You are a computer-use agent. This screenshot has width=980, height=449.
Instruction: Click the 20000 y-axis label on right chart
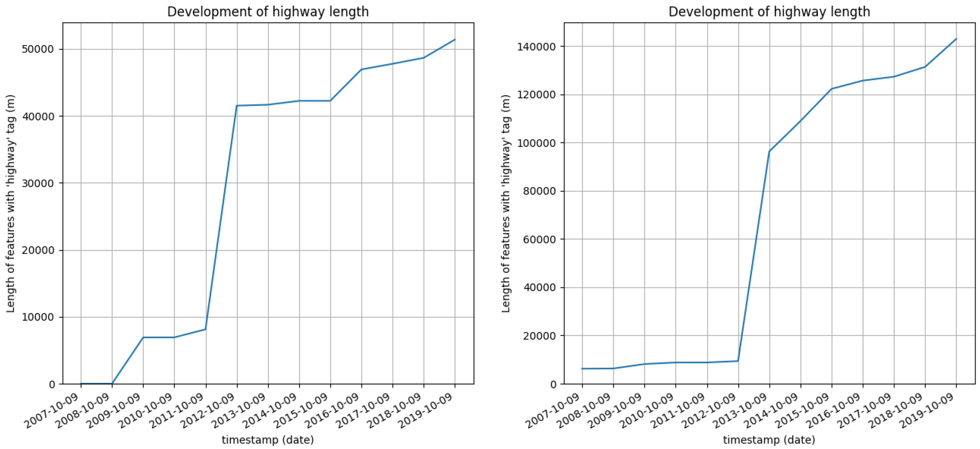click(x=540, y=336)
